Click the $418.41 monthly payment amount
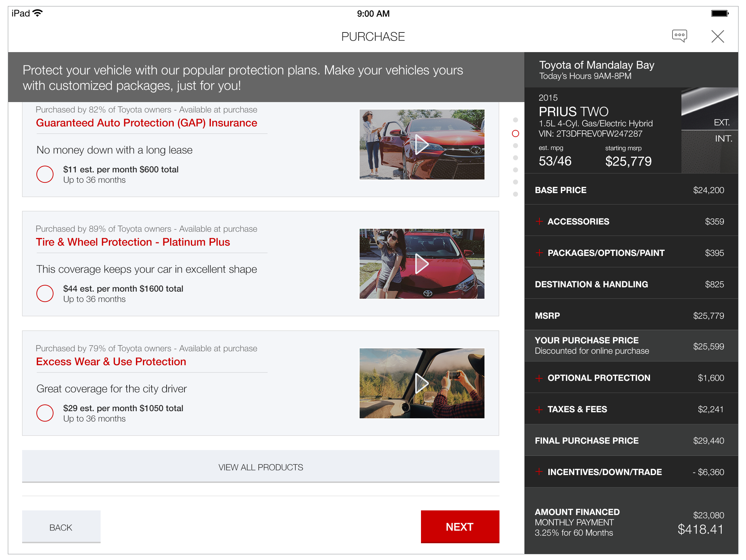This screenshot has height=560, width=746. pos(700,529)
